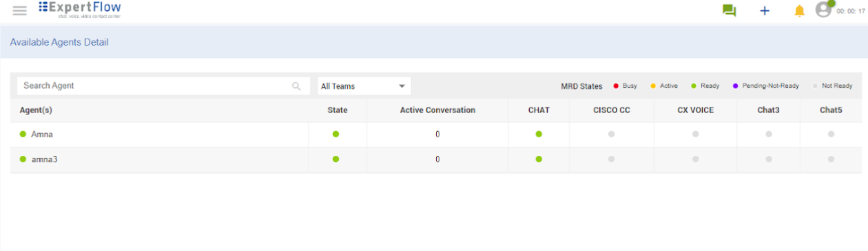Click the ExpertFlow logo
The width and height of the screenshot is (868, 251).
click(80, 9)
